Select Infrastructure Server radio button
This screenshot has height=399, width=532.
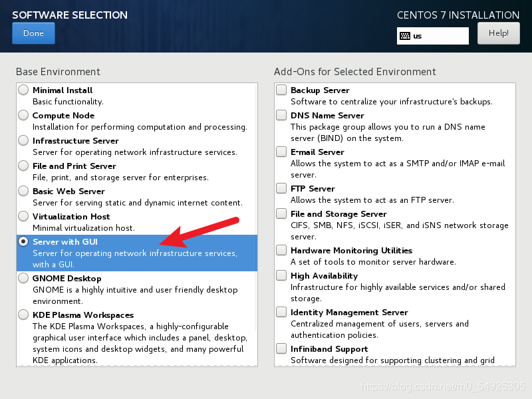[x=23, y=140]
